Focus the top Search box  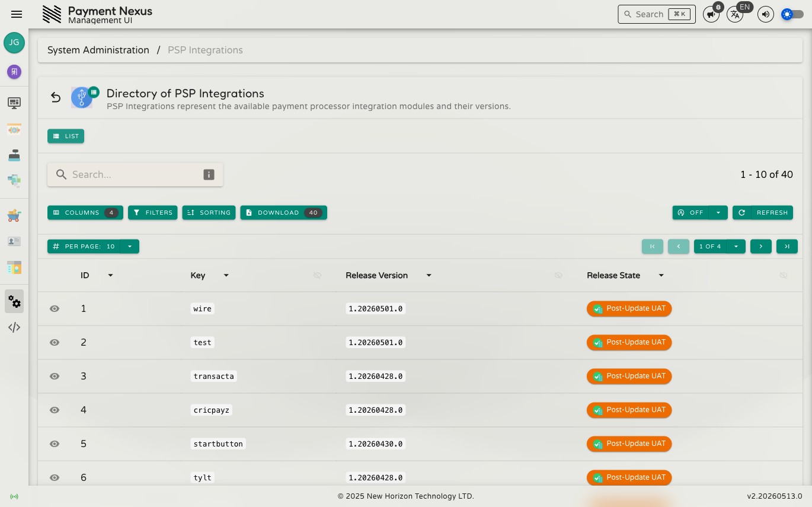coord(657,14)
